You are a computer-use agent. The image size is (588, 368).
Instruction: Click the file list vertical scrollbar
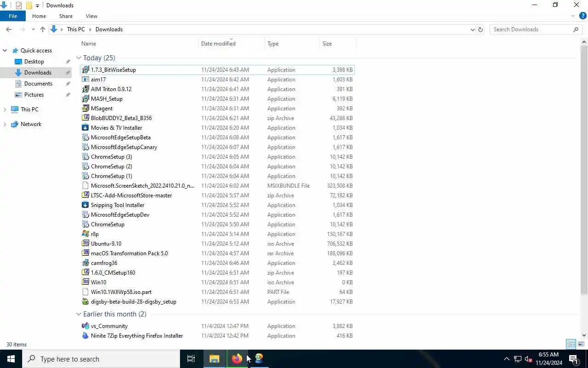pos(584,170)
